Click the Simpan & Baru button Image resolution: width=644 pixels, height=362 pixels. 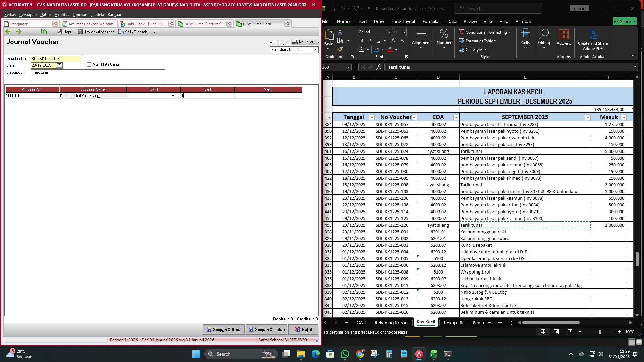point(223,329)
